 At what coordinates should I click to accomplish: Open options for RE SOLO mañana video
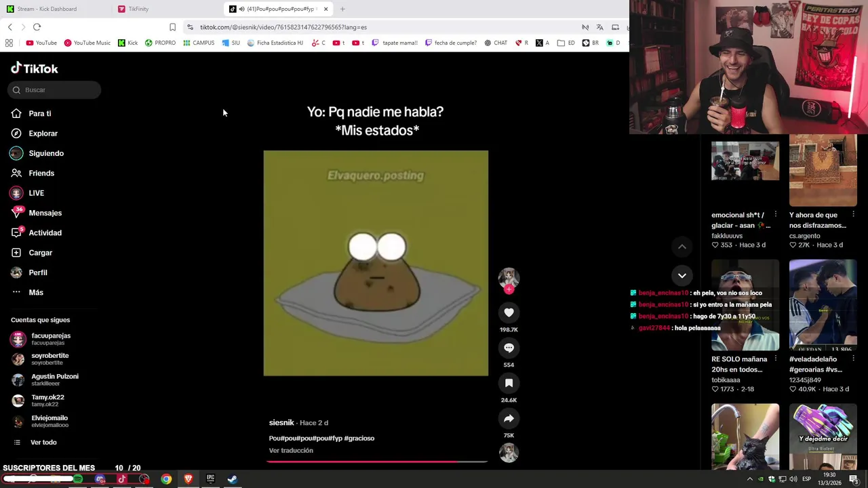pyautogui.click(x=775, y=359)
